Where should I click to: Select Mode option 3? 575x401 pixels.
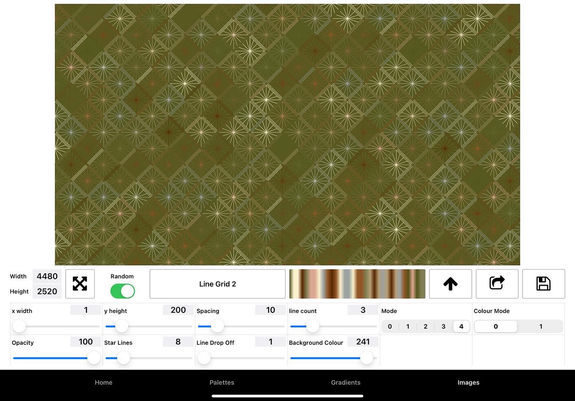(443, 326)
